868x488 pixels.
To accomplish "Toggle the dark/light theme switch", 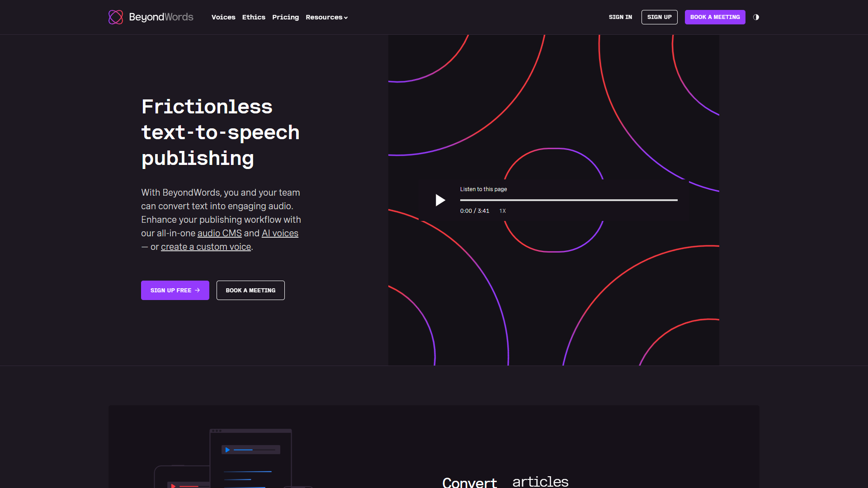I will [x=756, y=17].
